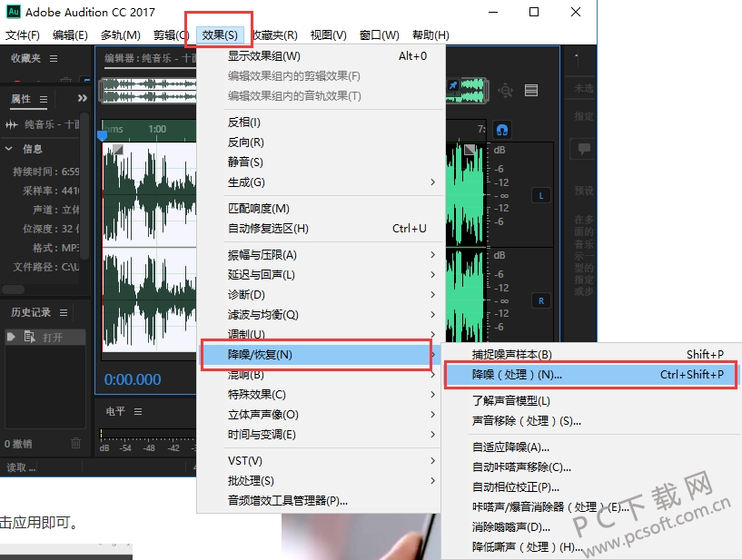
Task: Open 历史记录 panel menu icon
Action: [x=64, y=312]
